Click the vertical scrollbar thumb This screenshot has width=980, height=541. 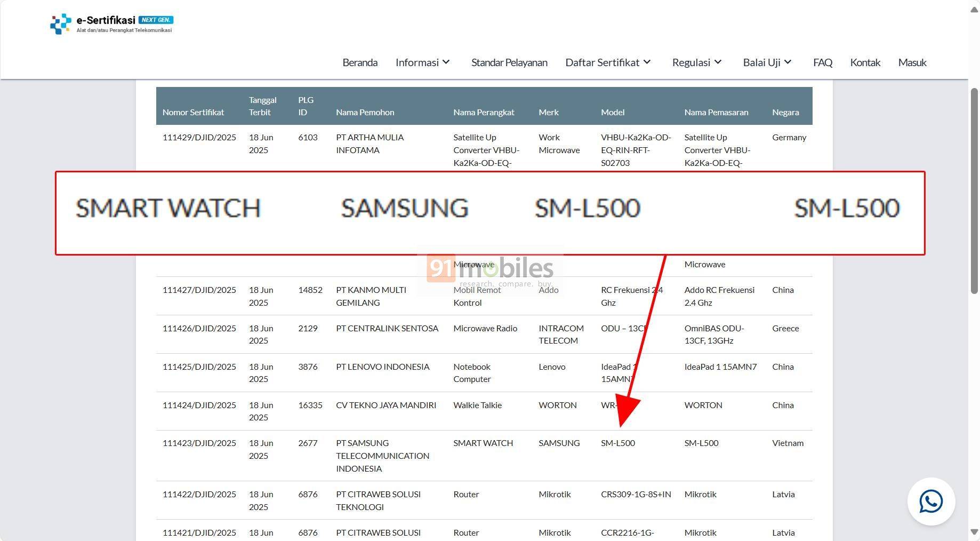point(974,191)
